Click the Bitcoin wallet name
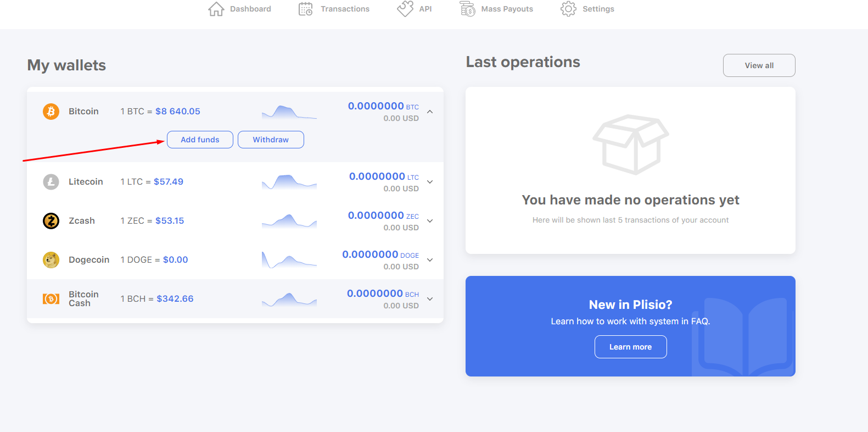868x432 pixels. tap(83, 112)
